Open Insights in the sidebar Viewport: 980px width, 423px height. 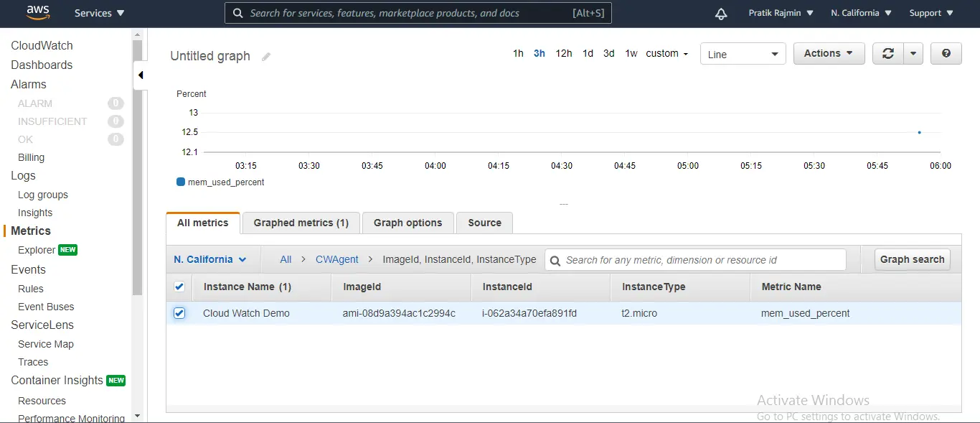click(x=35, y=213)
